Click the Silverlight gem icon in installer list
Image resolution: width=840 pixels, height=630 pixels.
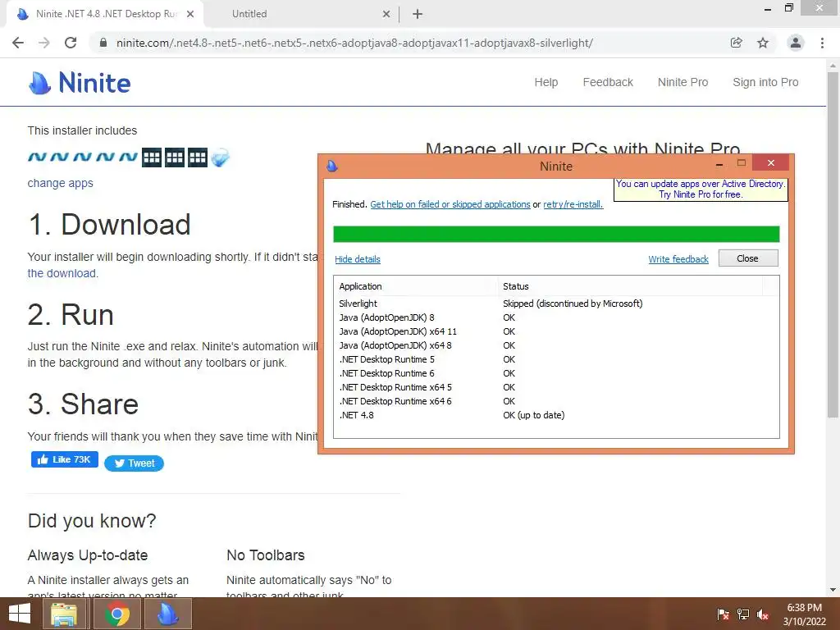[x=220, y=157]
